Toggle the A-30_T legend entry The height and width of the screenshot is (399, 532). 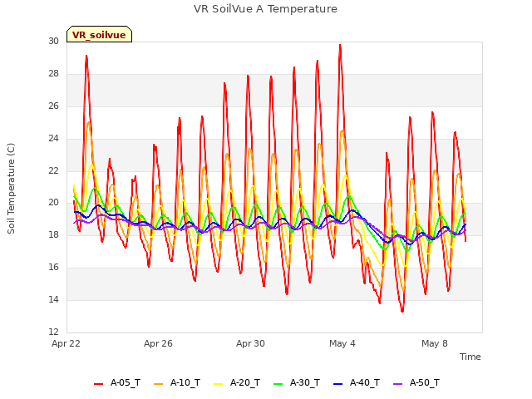(x=297, y=383)
